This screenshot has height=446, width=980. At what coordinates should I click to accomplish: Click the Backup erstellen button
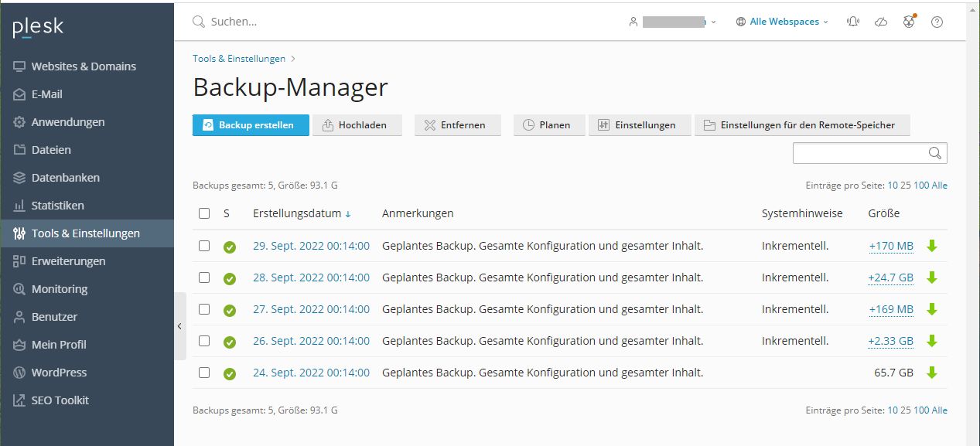(250, 125)
